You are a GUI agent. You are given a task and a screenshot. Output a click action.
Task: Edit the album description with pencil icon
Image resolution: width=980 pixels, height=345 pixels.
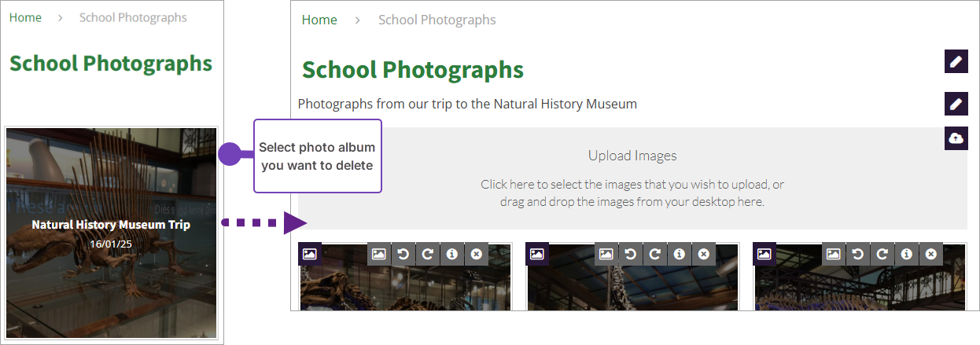click(956, 103)
